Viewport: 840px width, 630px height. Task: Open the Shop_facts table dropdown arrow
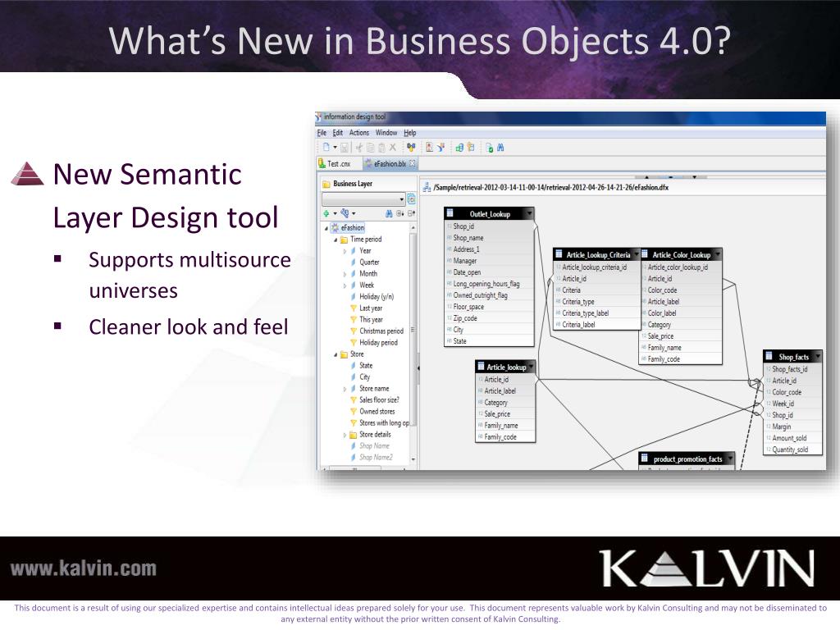coord(818,356)
